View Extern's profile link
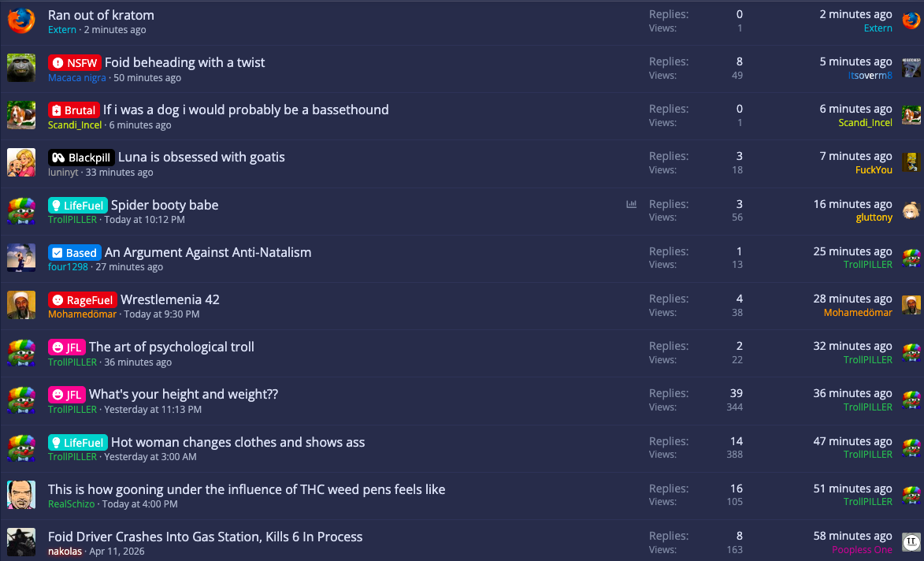The height and width of the screenshot is (561, 924). coord(61,29)
